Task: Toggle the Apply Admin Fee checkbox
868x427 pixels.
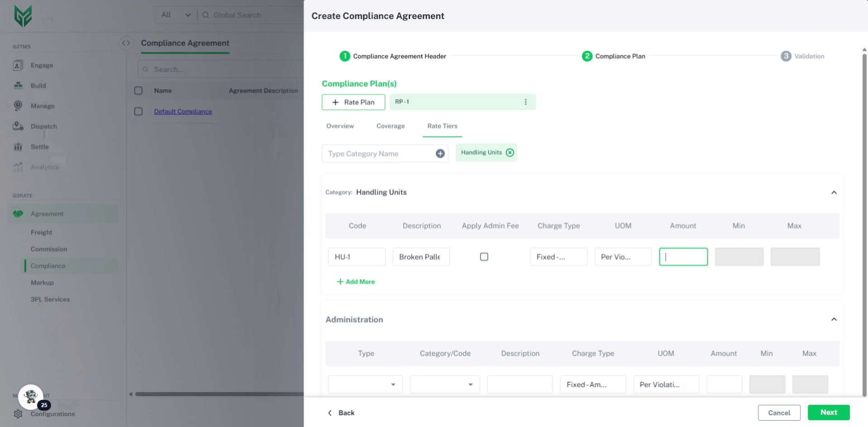Action: click(484, 256)
